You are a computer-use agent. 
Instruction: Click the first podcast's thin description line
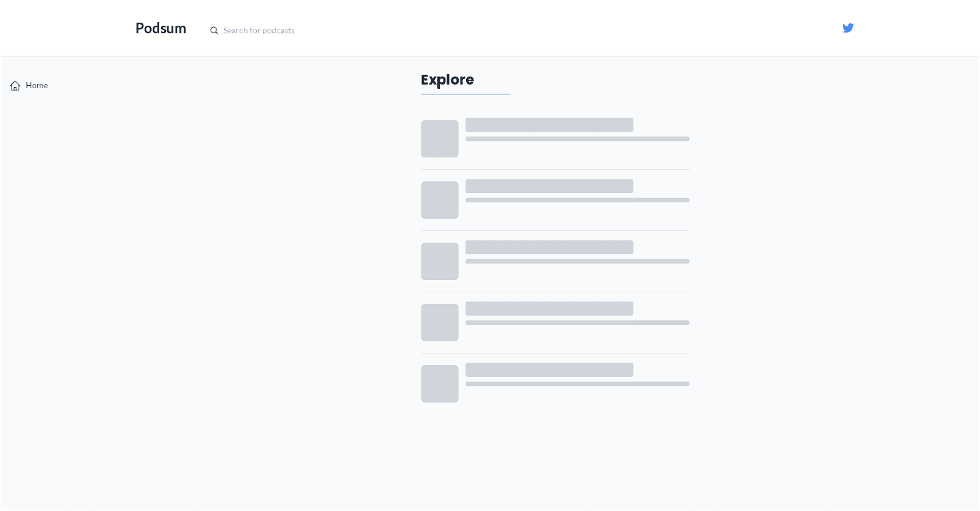click(x=577, y=139)
